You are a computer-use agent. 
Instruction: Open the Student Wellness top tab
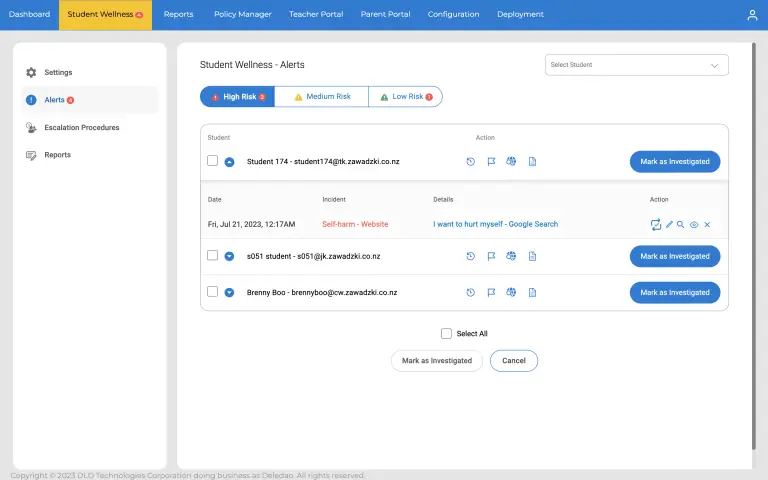105,15
